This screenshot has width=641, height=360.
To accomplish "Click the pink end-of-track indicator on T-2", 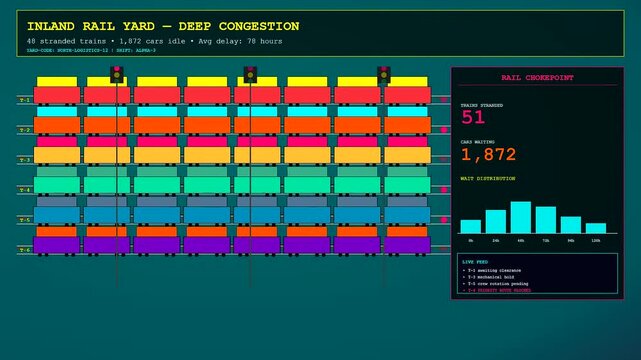I will click(x=444, y=130).
